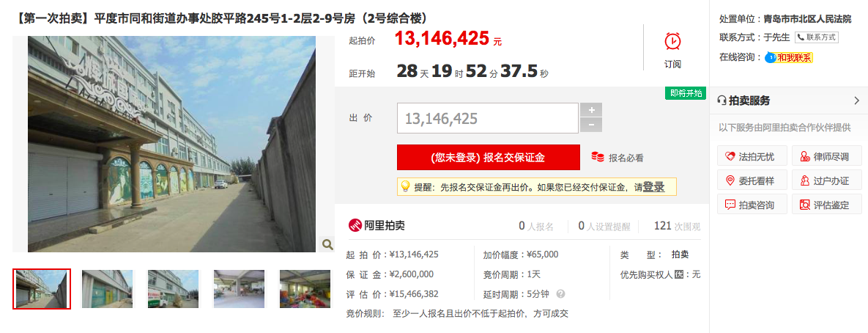This screenshot has width=868, height=333.
Task: Open the 法拍无忧 service
Action: (x=752, y=157)
